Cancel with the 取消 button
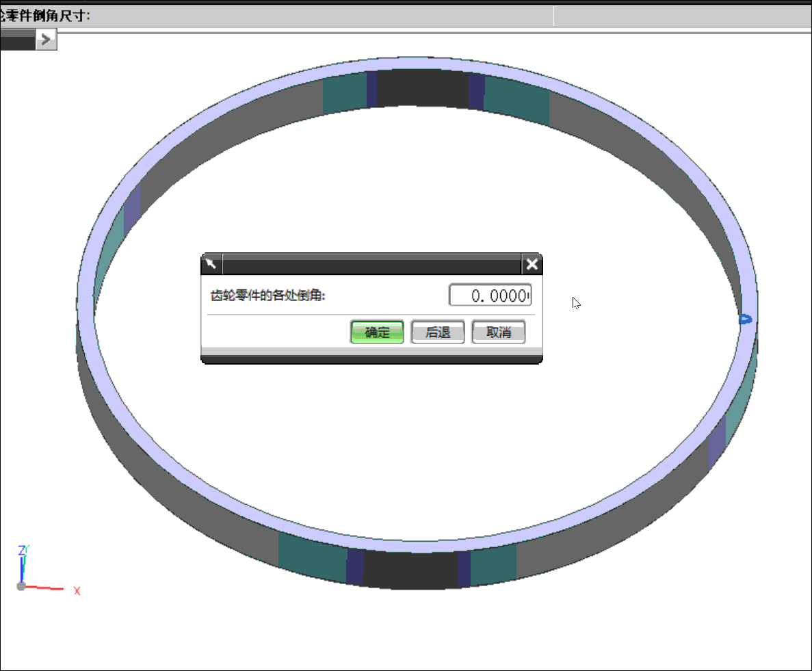Viewport: 812px width, 671px height. (498, 332)
